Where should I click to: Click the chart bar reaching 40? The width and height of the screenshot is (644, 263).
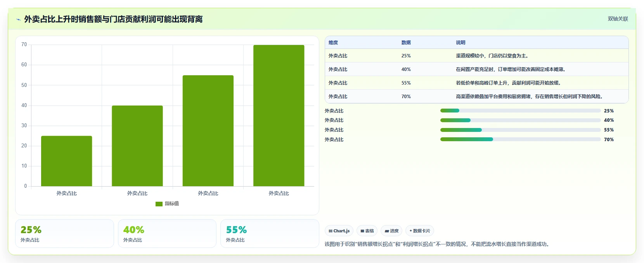137,146
